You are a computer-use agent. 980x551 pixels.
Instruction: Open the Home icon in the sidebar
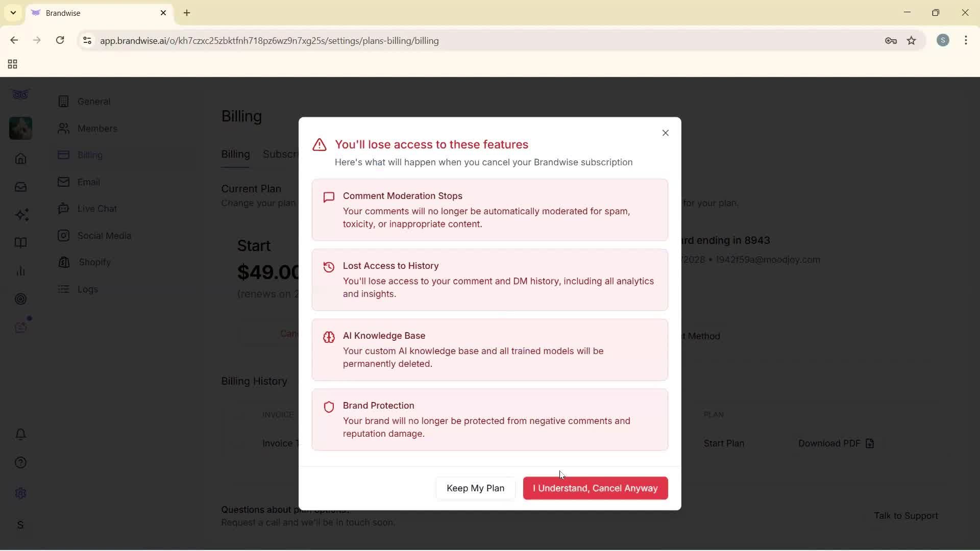(x=20, y=159)
